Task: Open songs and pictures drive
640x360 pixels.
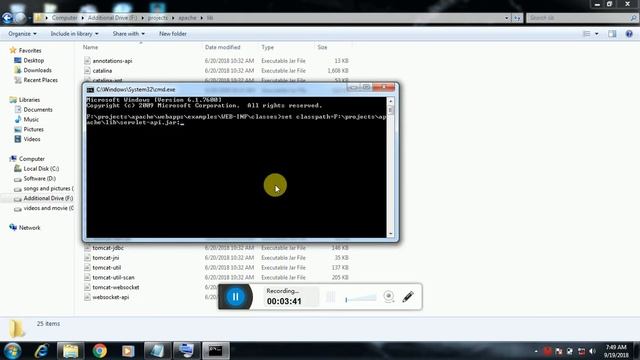Action: 48,188
